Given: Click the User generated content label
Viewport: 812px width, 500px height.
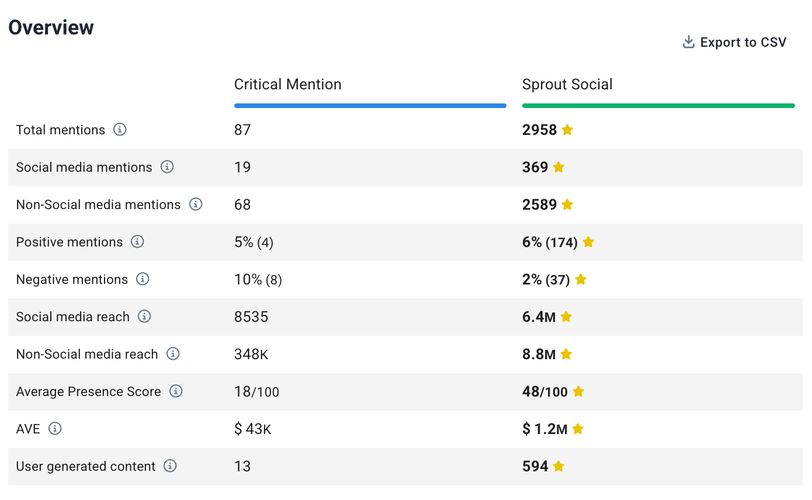Looking at the screenshot, I should pyautogui.click(x=86, y=466).
